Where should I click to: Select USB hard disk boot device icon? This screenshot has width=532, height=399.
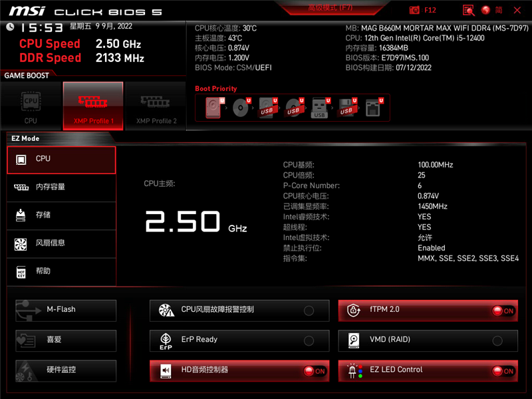(x=268, y=108)
